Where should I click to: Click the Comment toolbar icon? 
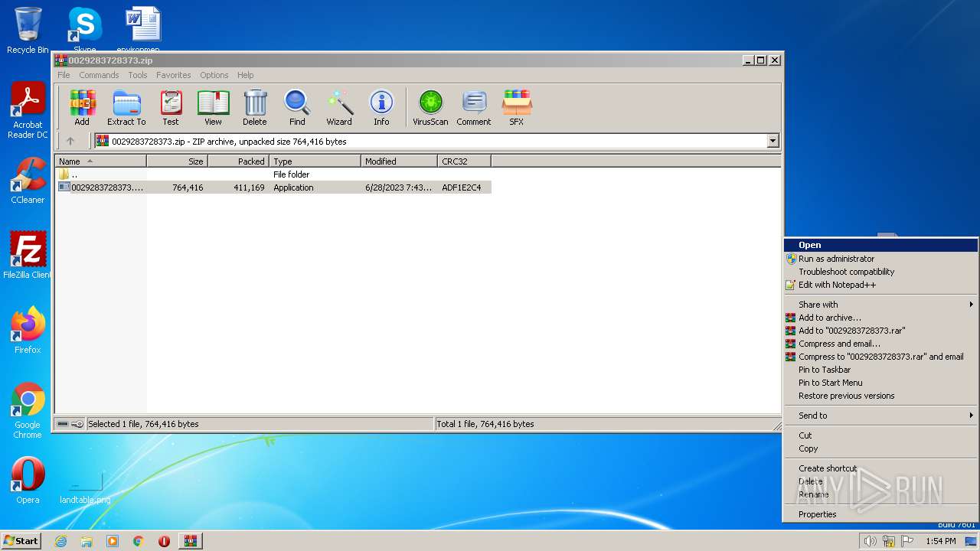point(474,107)
